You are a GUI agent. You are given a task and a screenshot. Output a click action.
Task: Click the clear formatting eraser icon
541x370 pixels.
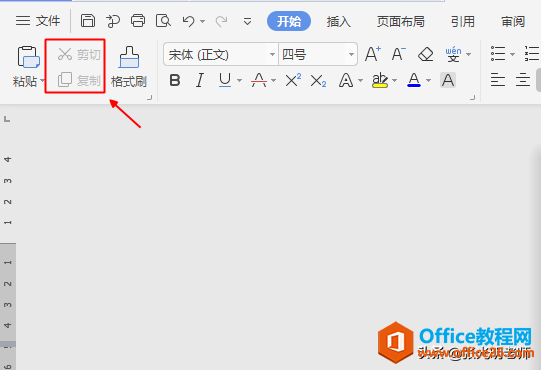425,54
